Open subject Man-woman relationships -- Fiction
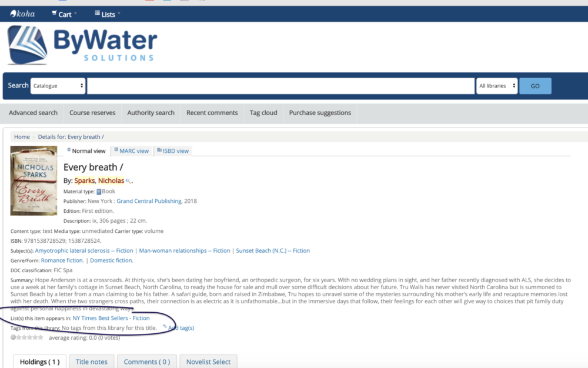 click(x=185, y=250)
